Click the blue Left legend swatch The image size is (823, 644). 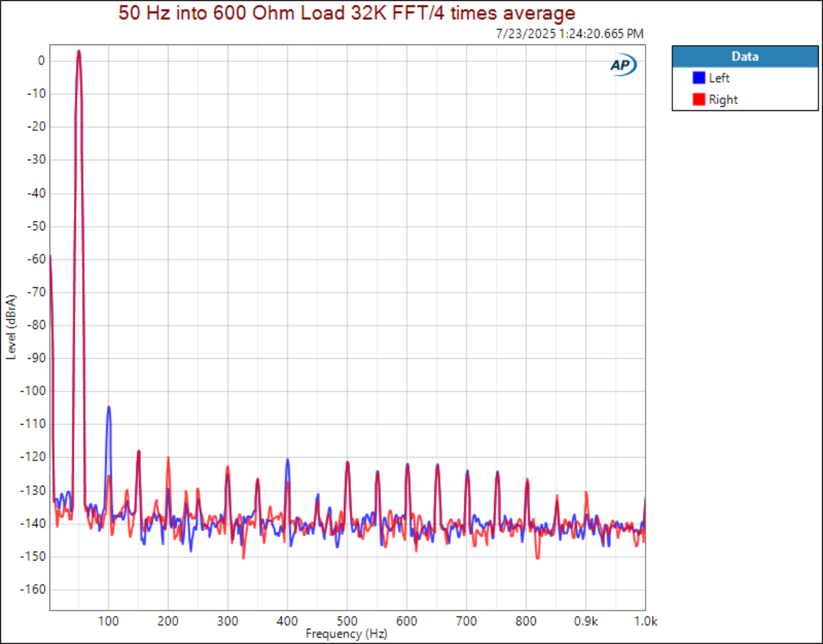[x=699, y=78]
